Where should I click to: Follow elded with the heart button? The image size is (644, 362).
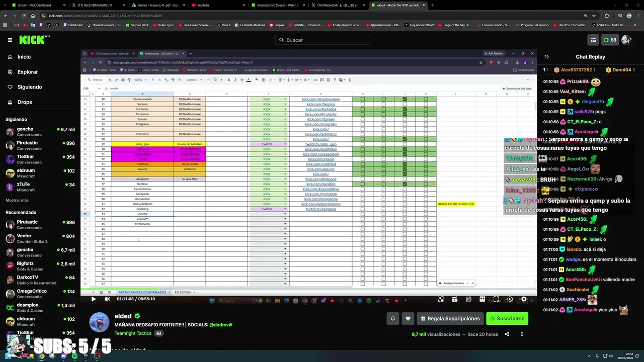(x=408, y=318)
